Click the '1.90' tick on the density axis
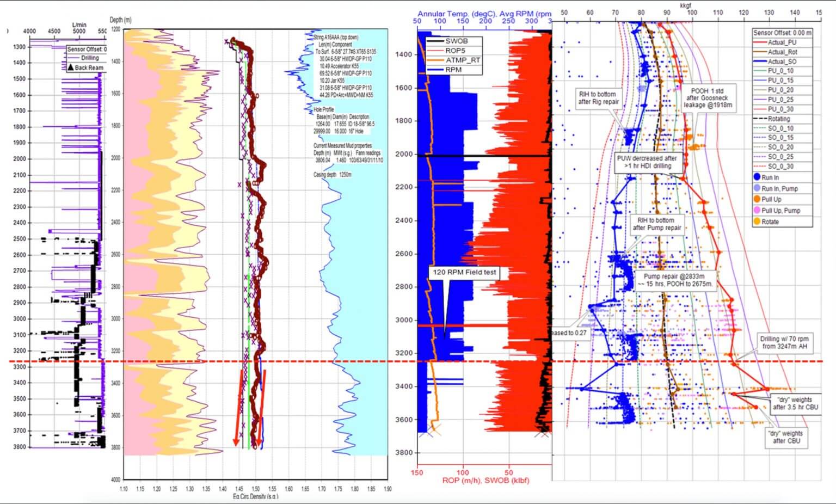Image resolution: width=836 pixels, height=504 pixels. pos(388,489)
